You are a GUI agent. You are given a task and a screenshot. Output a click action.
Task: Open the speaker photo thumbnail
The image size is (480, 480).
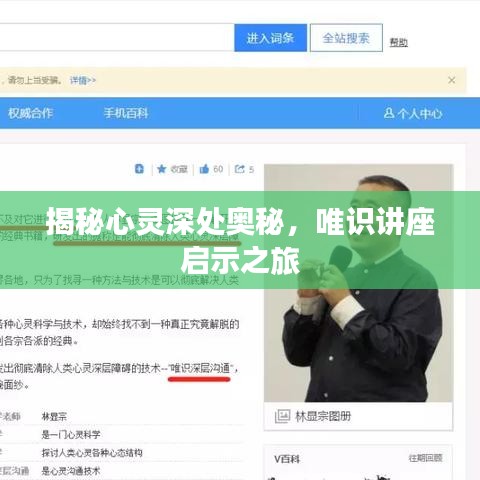[358, 283]
